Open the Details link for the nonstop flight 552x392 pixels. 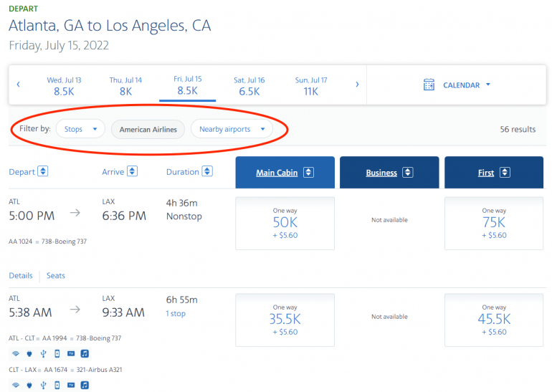tap(21, 275)
